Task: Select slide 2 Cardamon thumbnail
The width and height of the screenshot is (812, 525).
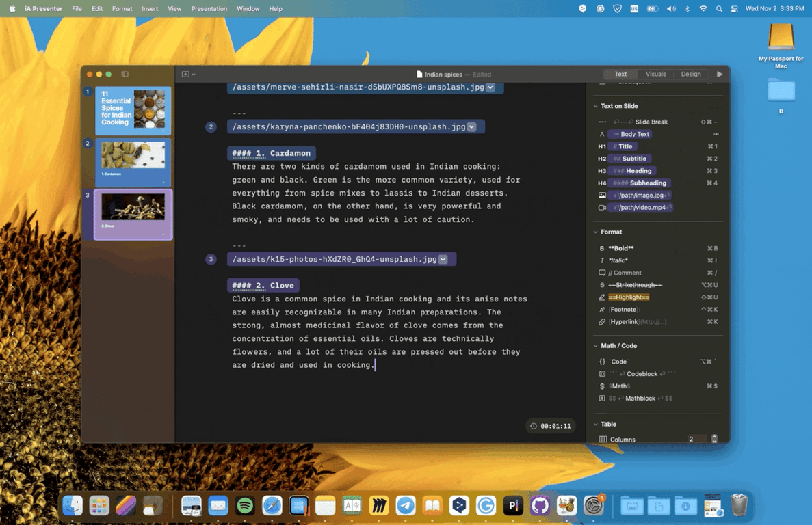Action: pos(133,163)
